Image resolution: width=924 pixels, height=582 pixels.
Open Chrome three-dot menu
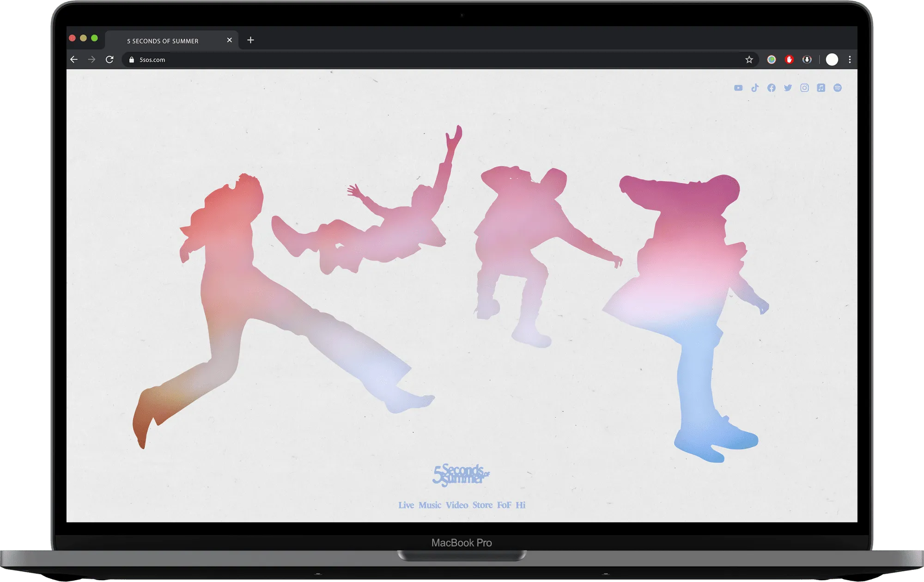pos(850,60)
